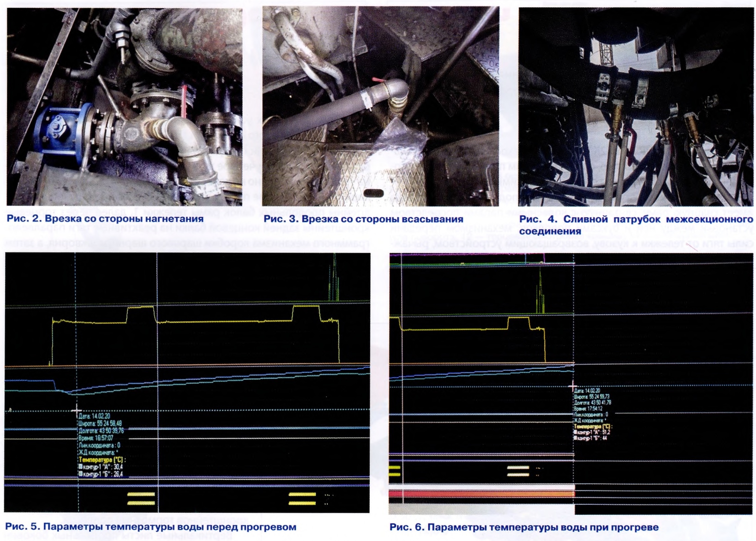Click caption 'Рис. 5. Параметры температуры воды перед прогревом'
This screenshot has height=541, width=756.
point(151,527)
